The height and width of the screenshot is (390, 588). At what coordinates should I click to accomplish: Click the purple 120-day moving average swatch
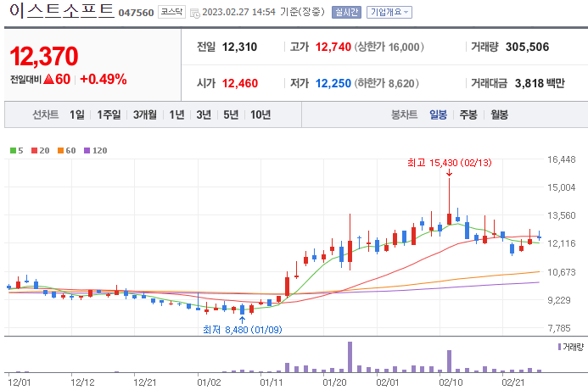click(x=87, y=151)
